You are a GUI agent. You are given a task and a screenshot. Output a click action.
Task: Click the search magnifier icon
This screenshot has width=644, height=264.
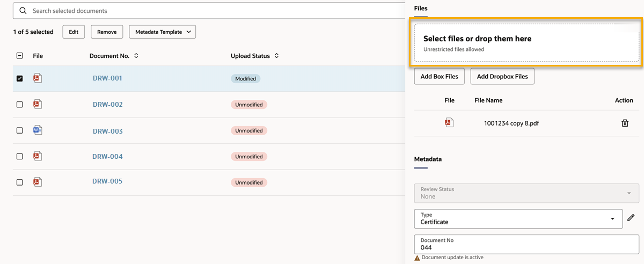tap(23, 11)
